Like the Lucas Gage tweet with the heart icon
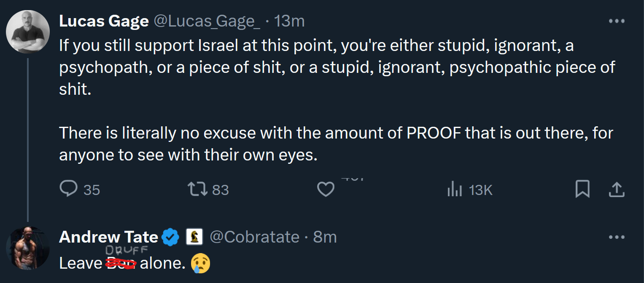Screen dimensions: 644x283 326,189
